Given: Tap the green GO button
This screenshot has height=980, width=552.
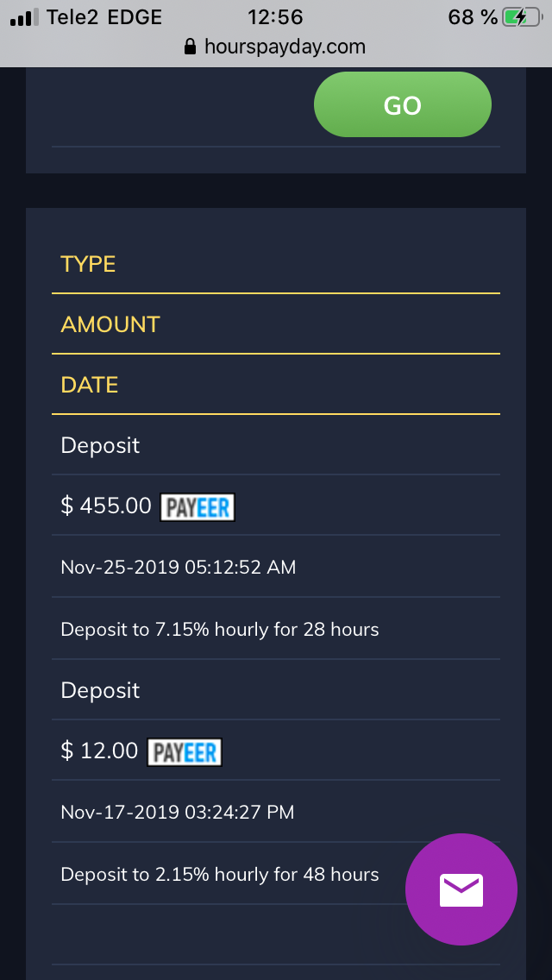Looking at the screenshot, I should [x=402, y=105].
